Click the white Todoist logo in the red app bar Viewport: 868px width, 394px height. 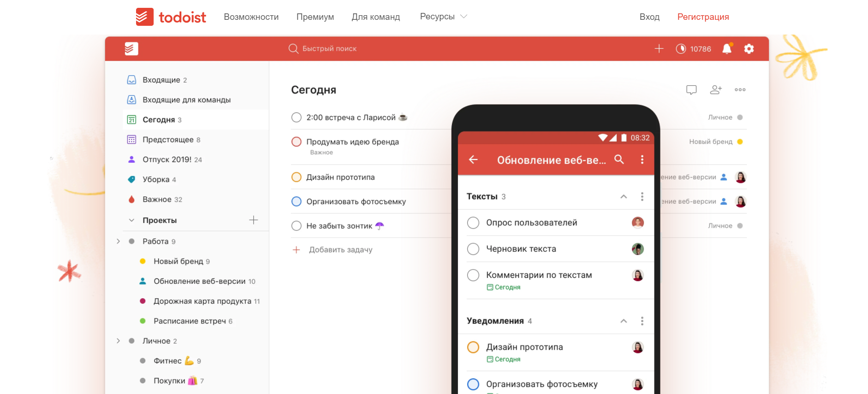pos(131,48)
